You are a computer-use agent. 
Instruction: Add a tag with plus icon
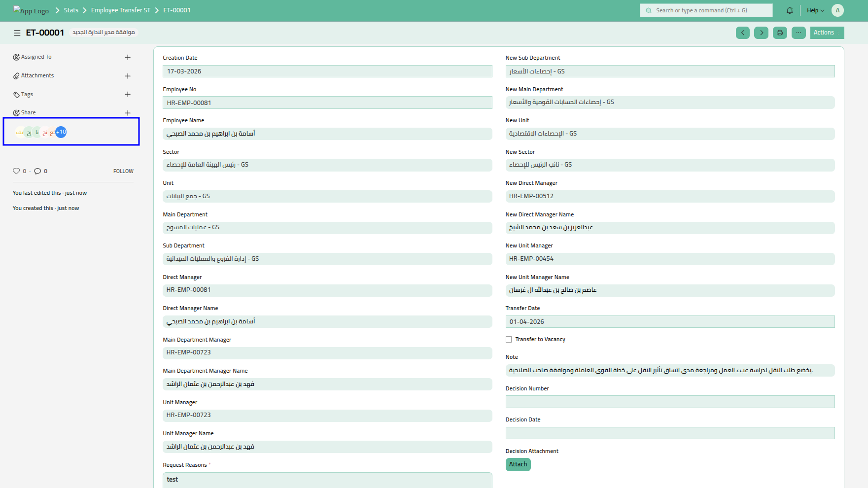[x=128, y=94]
